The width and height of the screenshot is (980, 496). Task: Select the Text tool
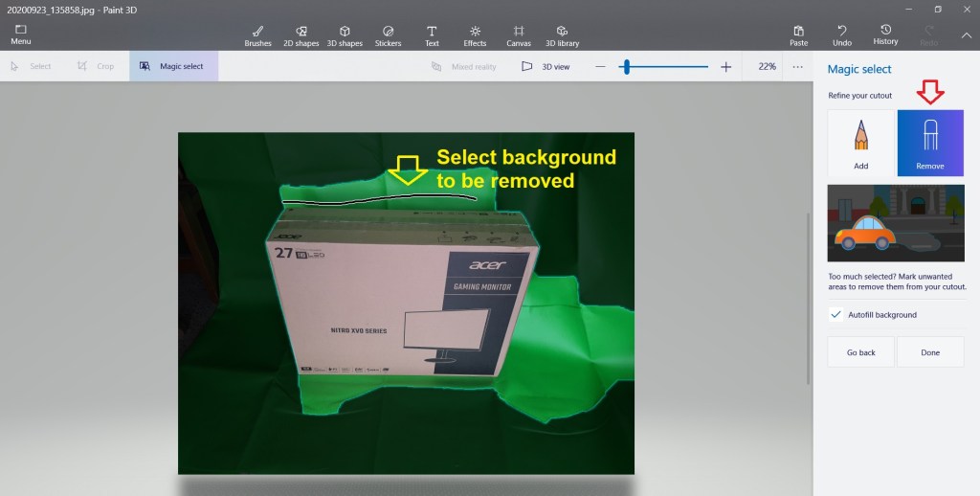[432, 35]
